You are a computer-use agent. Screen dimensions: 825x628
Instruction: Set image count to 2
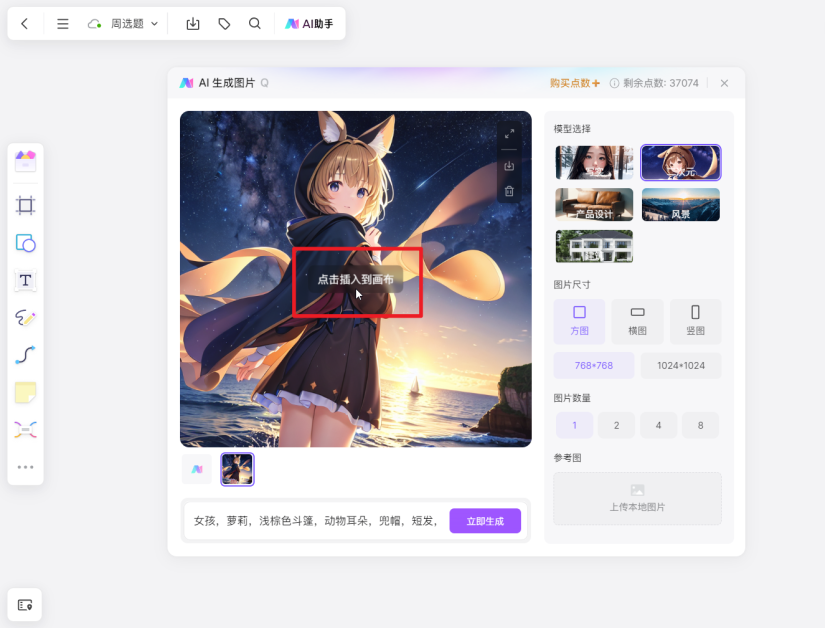(x=616, y=425)
